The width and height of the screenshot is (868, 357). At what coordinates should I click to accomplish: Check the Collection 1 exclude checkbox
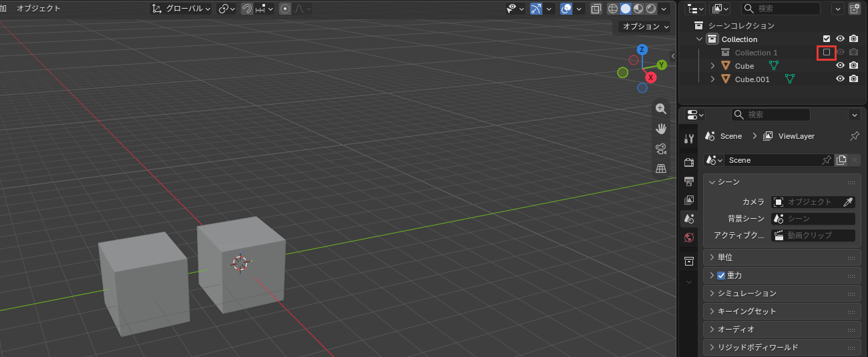pyautogui.click(x=827, y=52)
